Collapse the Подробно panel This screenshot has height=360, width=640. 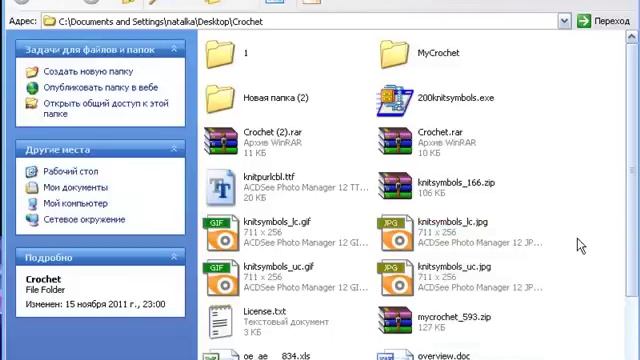(174, 257)
